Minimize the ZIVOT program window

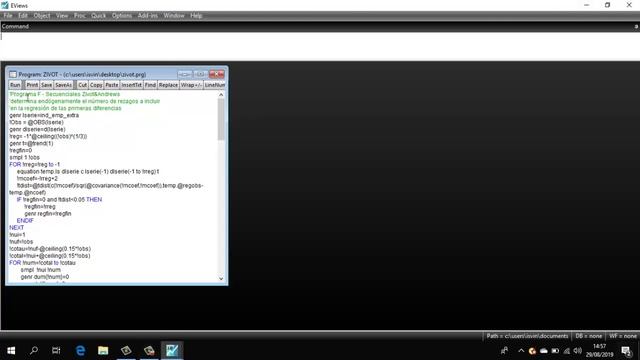pos(184,74)
